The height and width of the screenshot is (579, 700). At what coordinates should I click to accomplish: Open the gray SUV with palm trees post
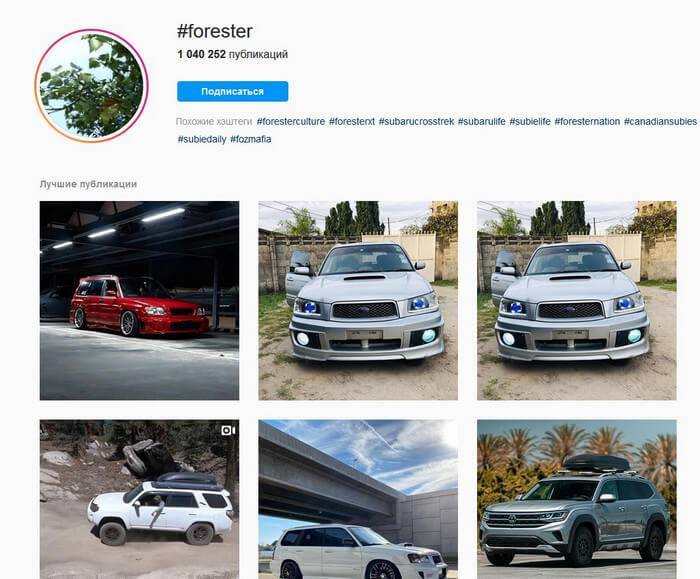(x=577, y=499)
